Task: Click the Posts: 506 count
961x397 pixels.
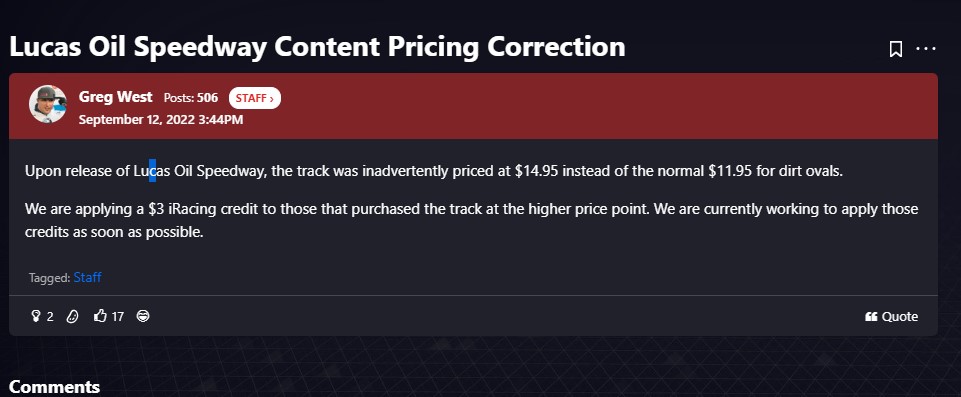Action: (191, 98)
